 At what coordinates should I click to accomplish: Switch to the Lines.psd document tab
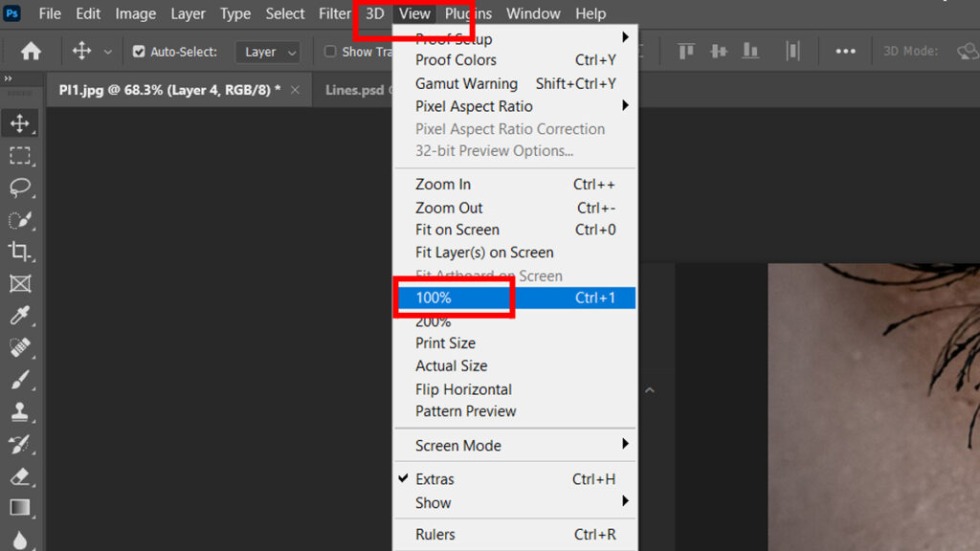354,90
